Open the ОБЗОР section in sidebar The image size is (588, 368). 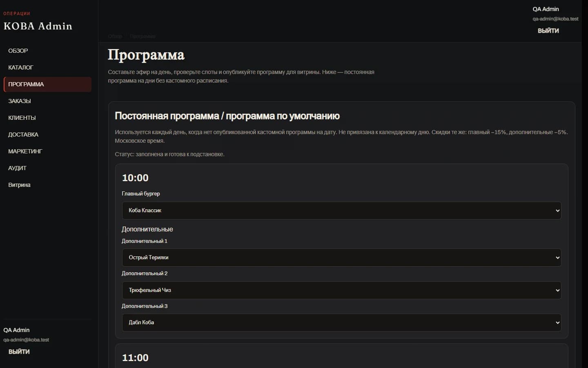(47, 51)
